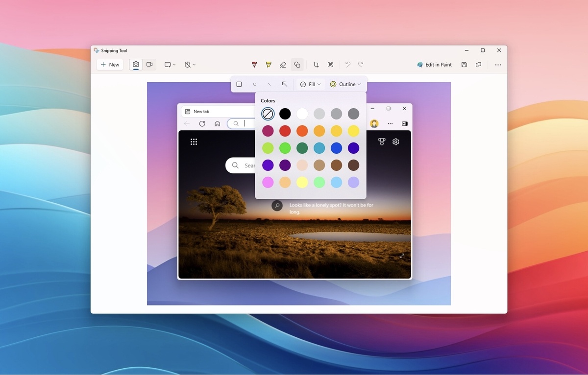This screenshot has width=588, height=375.
Task: Choose the arrow shape
Action: point(284,84)
